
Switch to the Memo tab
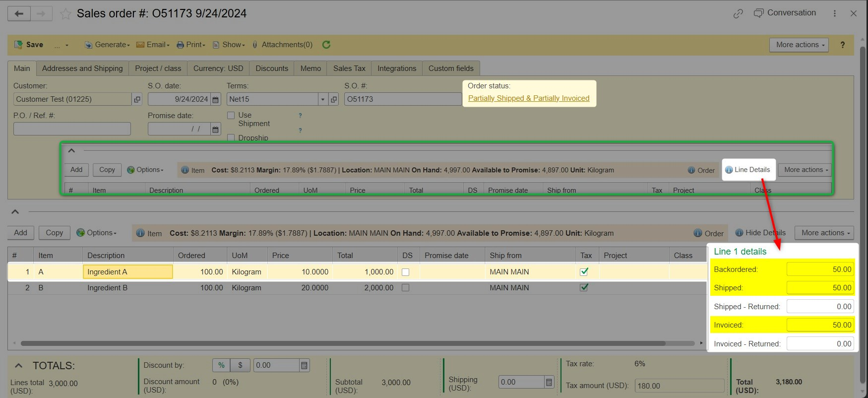(x=310, y=68)
